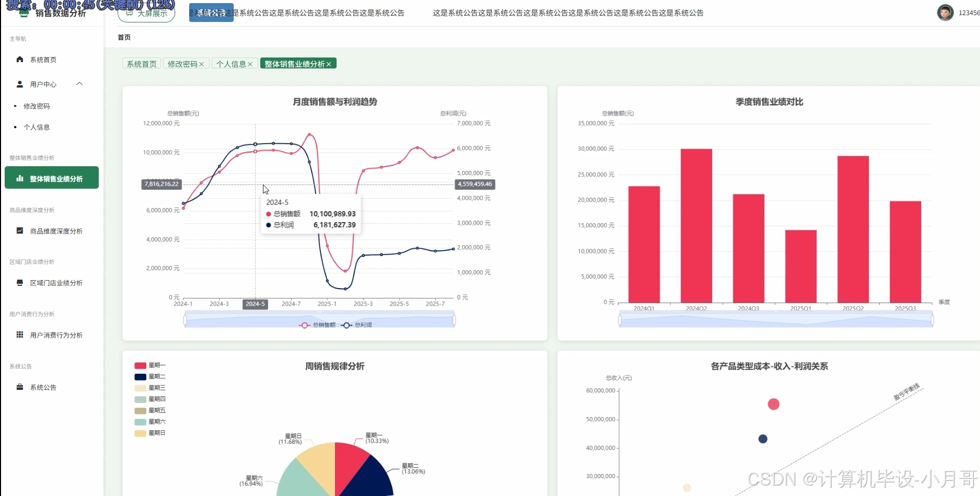The width and height of the screenshot is (980, 496).
Task: Switch to the 系统首页 tab
Action: (x=142, y=64)
